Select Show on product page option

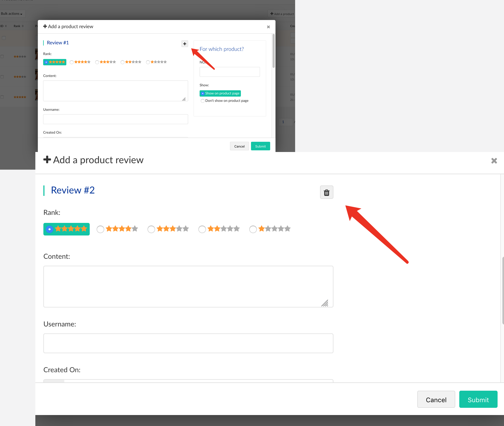(203, 93)
